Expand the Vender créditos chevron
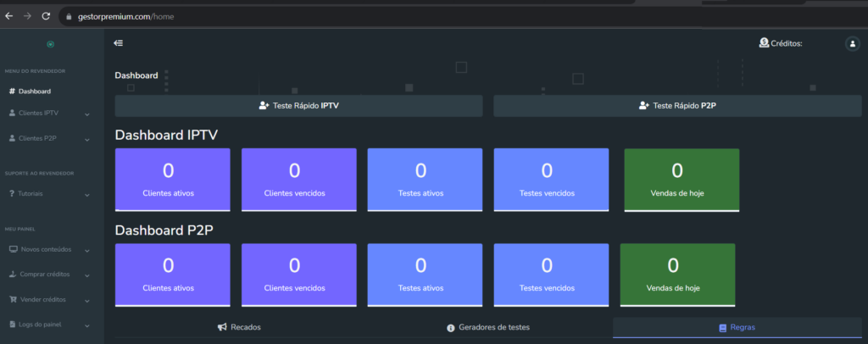 (x=87, y=301)
